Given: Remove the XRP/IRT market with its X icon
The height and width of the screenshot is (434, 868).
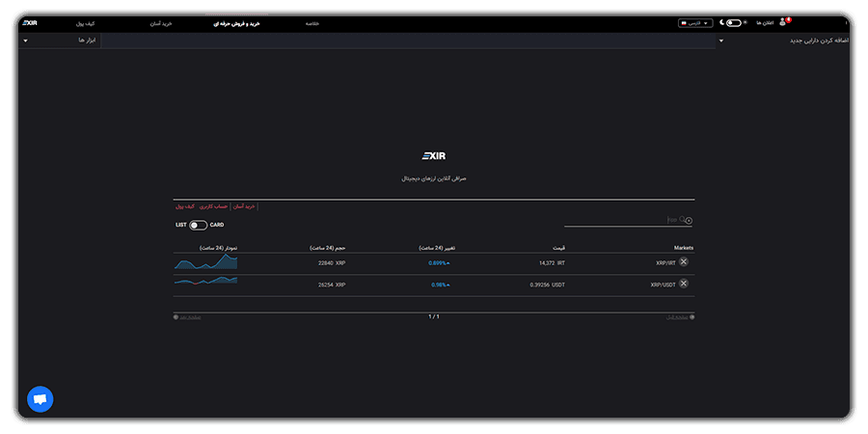Looking at the screenshot, I should [x=684, y=261].
